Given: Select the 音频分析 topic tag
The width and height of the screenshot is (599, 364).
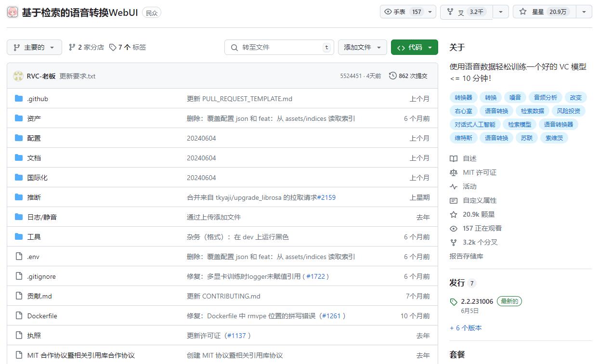Looking at the screenshot, I should (x=545, y=97).
